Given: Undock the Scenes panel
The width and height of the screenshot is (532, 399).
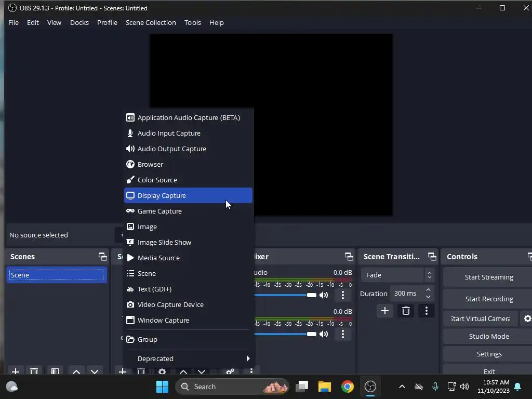Looking at the screenshot, I should 102,257.
